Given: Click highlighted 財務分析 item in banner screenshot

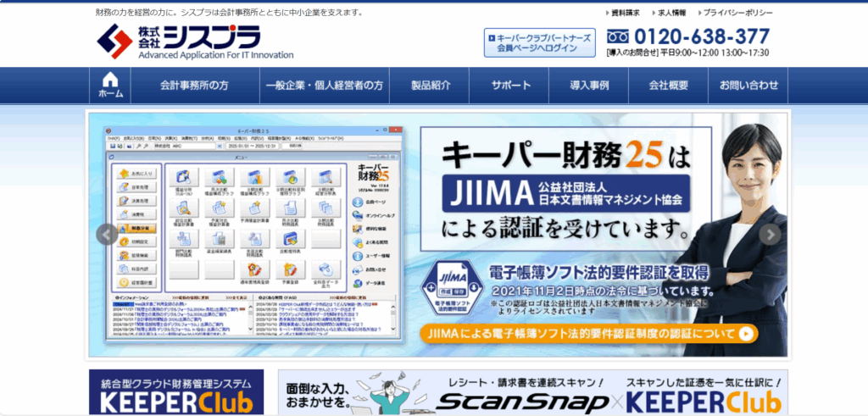Looking at the screenshot, I should [136, 228].
